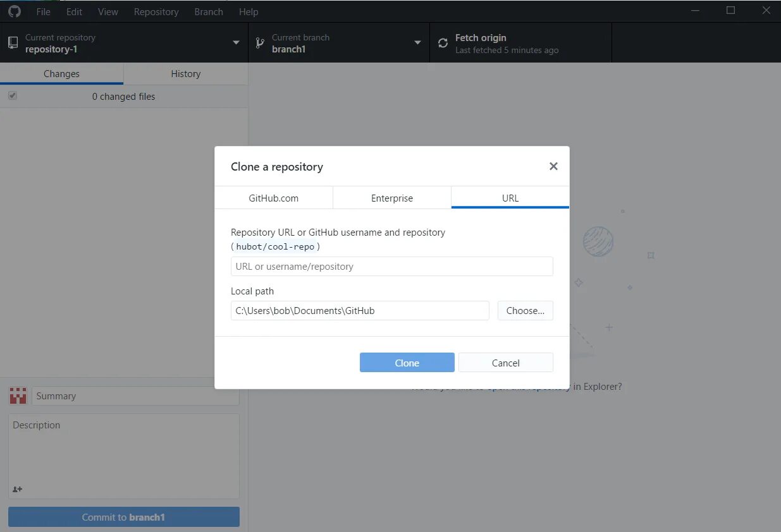Image resolution: width=781 pixels, height=532 pixels.
Task: Click the commit Summary field
Action: point(135,396)
